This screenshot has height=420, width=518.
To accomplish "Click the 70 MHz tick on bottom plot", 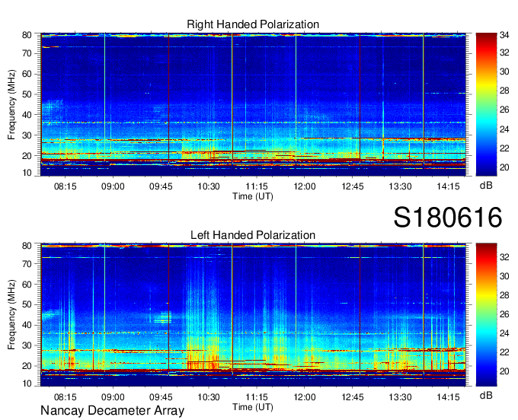I will coord(27,264).
